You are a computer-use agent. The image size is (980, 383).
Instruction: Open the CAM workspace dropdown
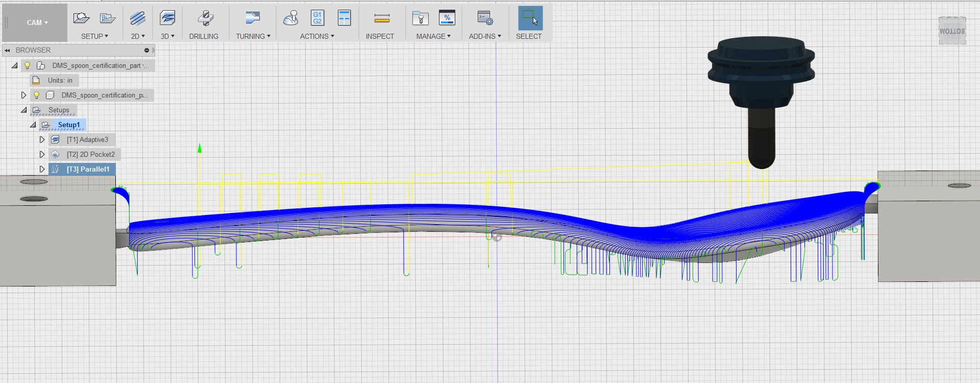click(x=37, y=22)
